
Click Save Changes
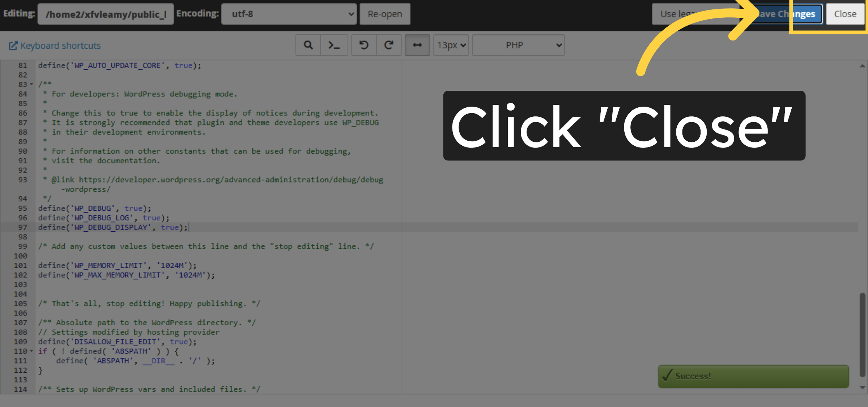[787, 14]
